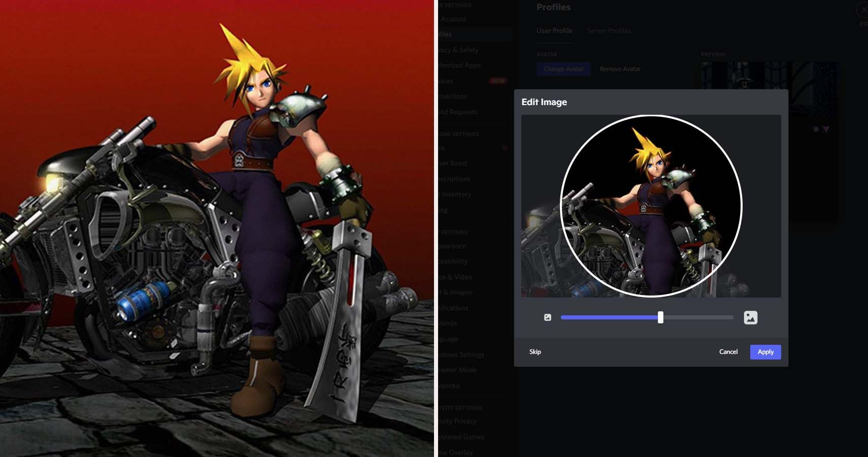The width and height of the screenshot is (868, 457).
Task: Click the Edit Image dialog title
Action: 544,102
